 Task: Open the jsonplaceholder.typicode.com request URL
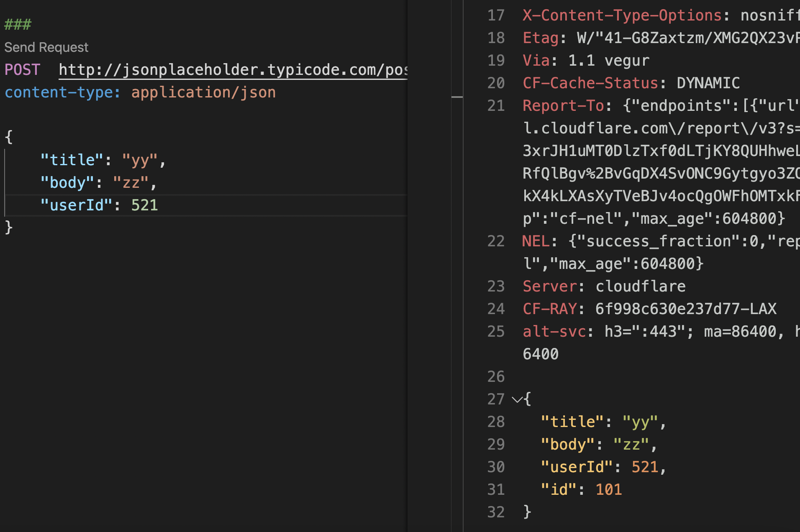coord(233,70)
